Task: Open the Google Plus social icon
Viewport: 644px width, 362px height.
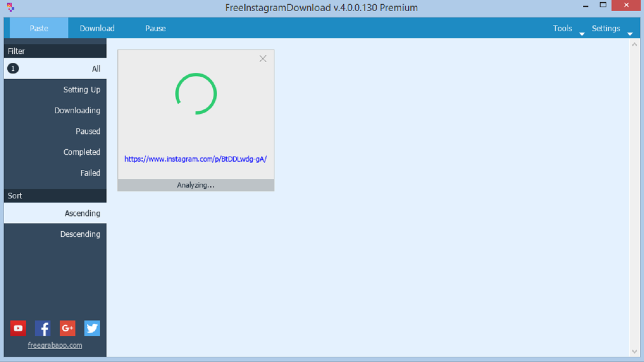Action: click(67, 328)
